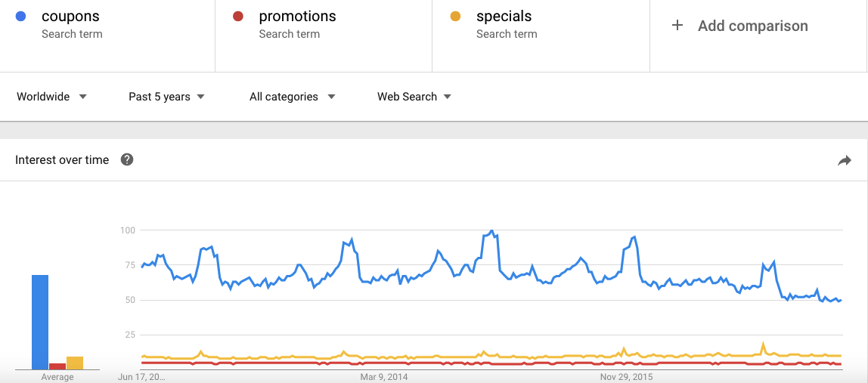
Task: Click the yellow specials average bar
Action: [x=75, y=363]
